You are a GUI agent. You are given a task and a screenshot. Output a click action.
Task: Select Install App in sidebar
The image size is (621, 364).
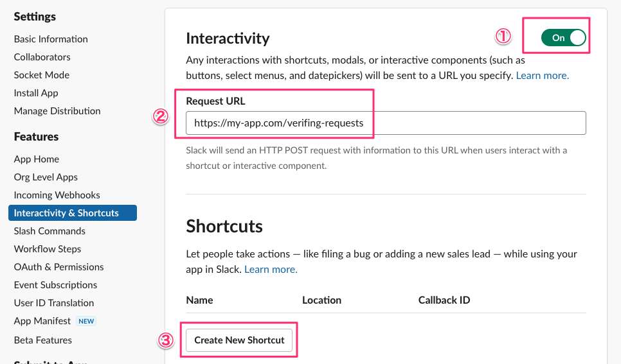(36, 93)
